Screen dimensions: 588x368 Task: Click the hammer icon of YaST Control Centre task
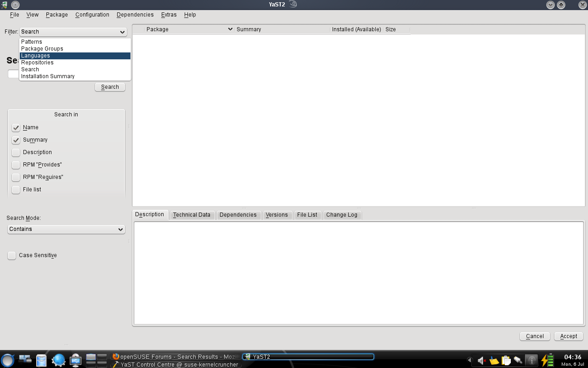[116, 364]
